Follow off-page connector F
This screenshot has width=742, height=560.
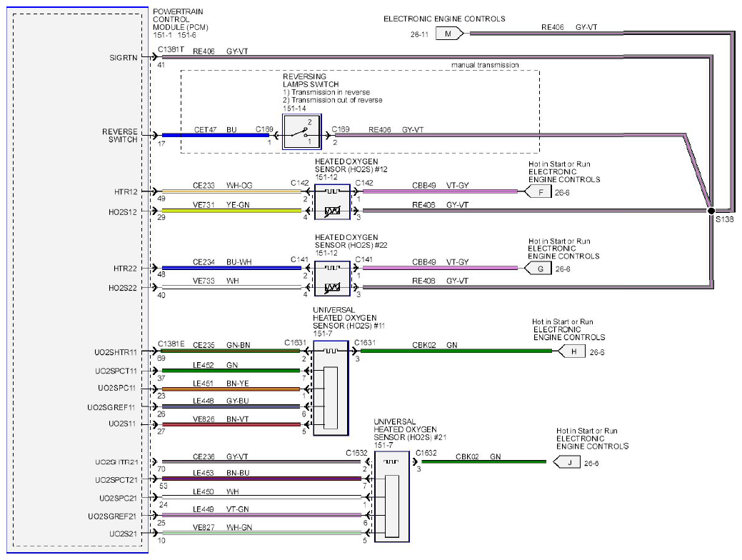click(x=538, y=191)
